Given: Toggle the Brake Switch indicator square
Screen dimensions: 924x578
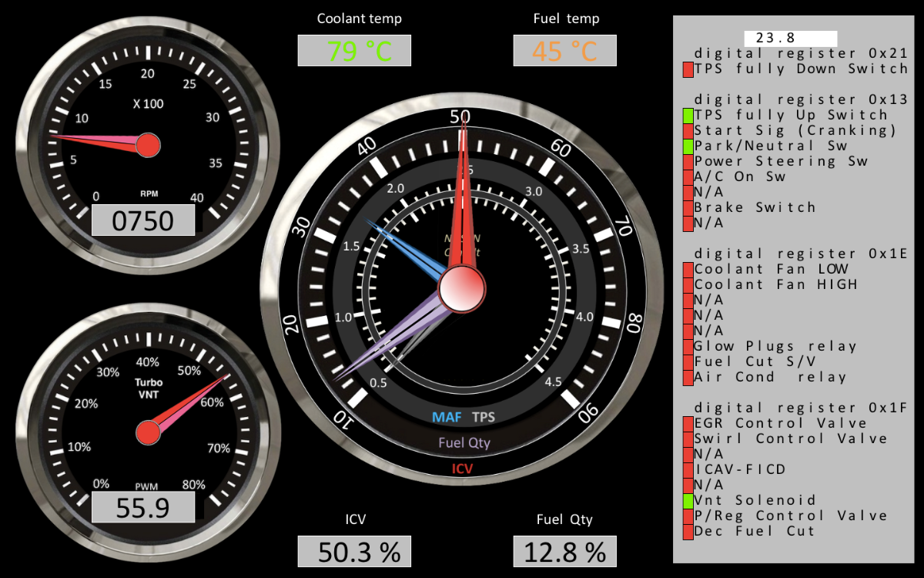Looking at the screenshot, I should [688, 208].
